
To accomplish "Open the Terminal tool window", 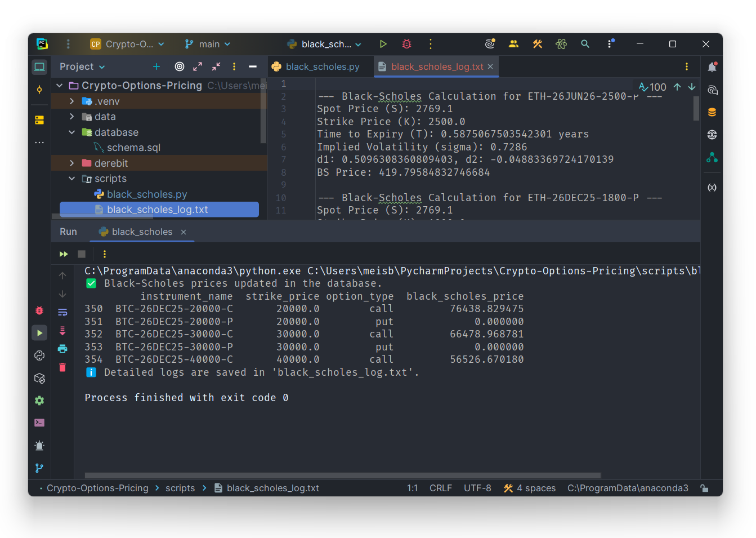I will [x=39, y=423].
